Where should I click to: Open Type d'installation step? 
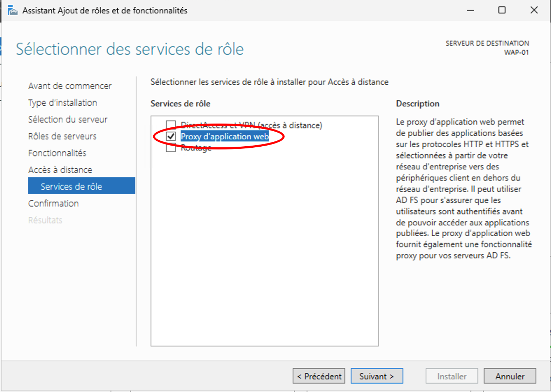(x=62, y=103)
